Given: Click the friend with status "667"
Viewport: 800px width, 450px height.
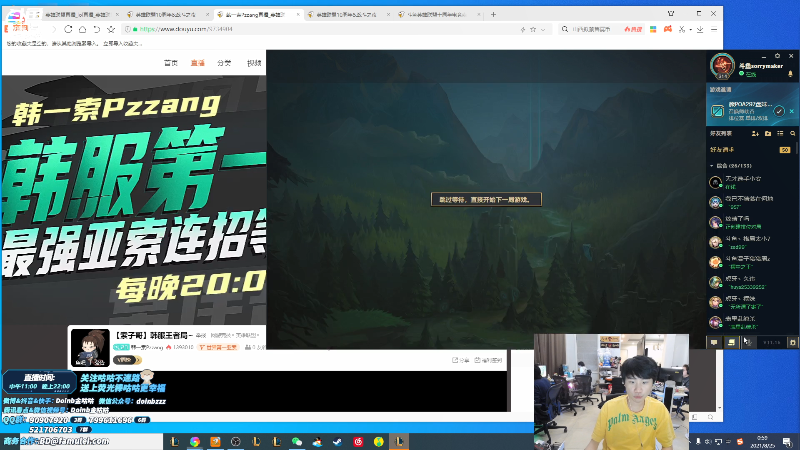Looking at the screenshot, I should pos(750,202).
